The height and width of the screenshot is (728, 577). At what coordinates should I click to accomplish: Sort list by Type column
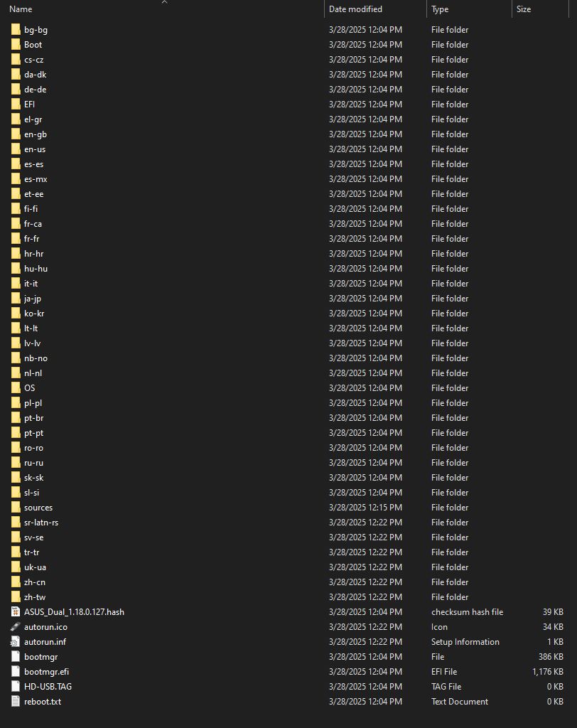[440, 9]
